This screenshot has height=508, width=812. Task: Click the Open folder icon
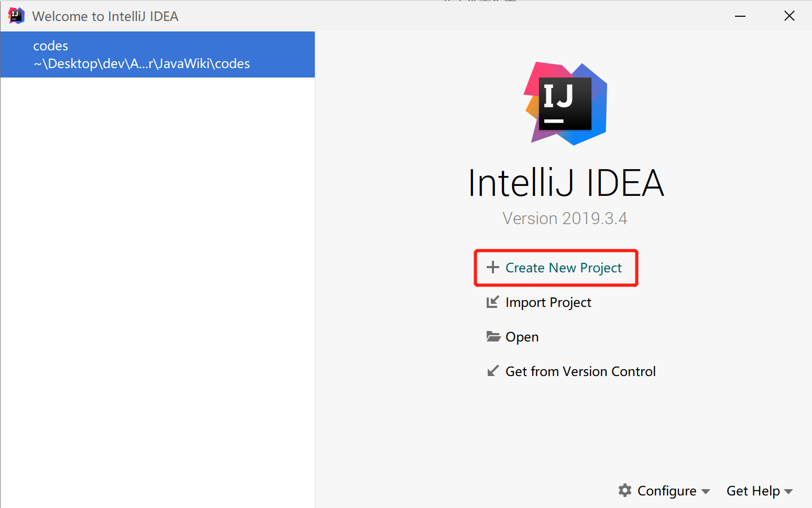point(493,336)
